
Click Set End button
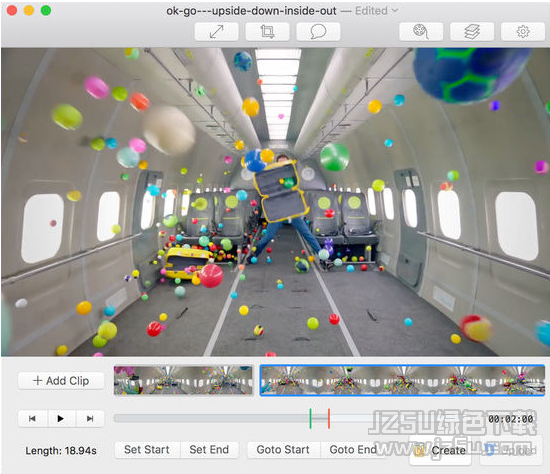pos(209,450)
